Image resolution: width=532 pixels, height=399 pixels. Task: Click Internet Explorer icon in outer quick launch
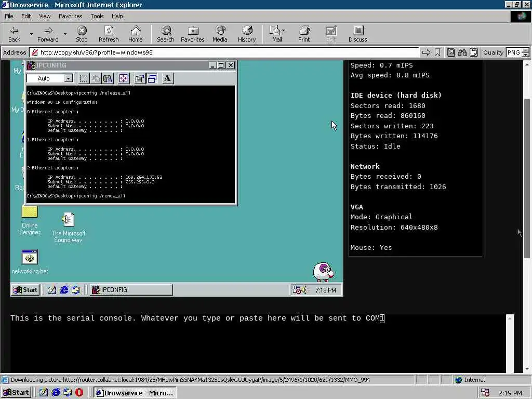point(56,393)
